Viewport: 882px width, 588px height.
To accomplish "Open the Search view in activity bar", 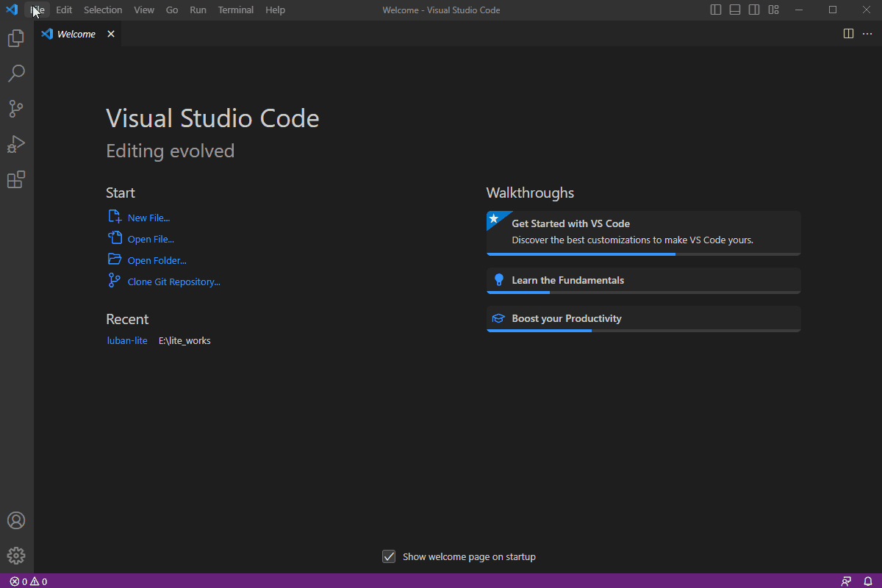I will [16, 73].
